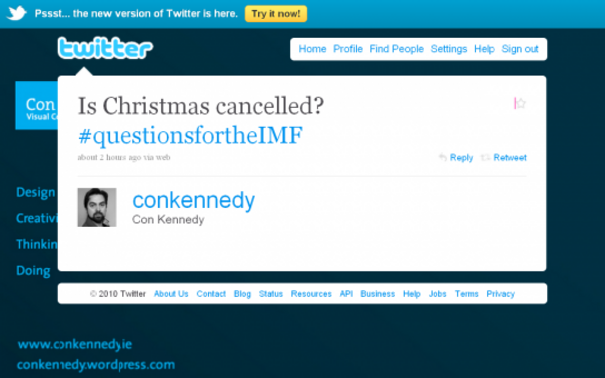
Task: Go to the Home menu item
Action: pyautogui.click(x=312, y=49)
